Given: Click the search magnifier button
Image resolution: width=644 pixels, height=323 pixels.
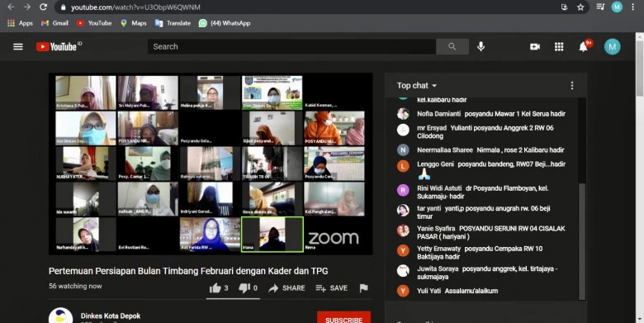Looking at the screenshot, I should pos(452,47).
